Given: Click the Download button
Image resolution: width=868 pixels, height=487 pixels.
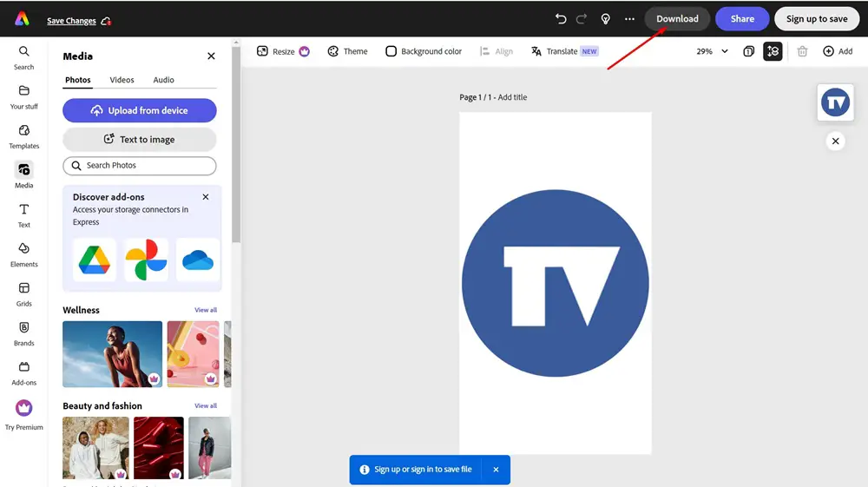Looking at the screenshot, I should (x=677, y=19).
